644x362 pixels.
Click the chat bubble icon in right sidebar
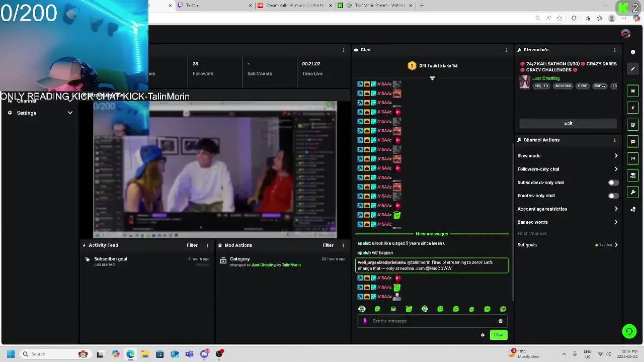pos(633,141)
